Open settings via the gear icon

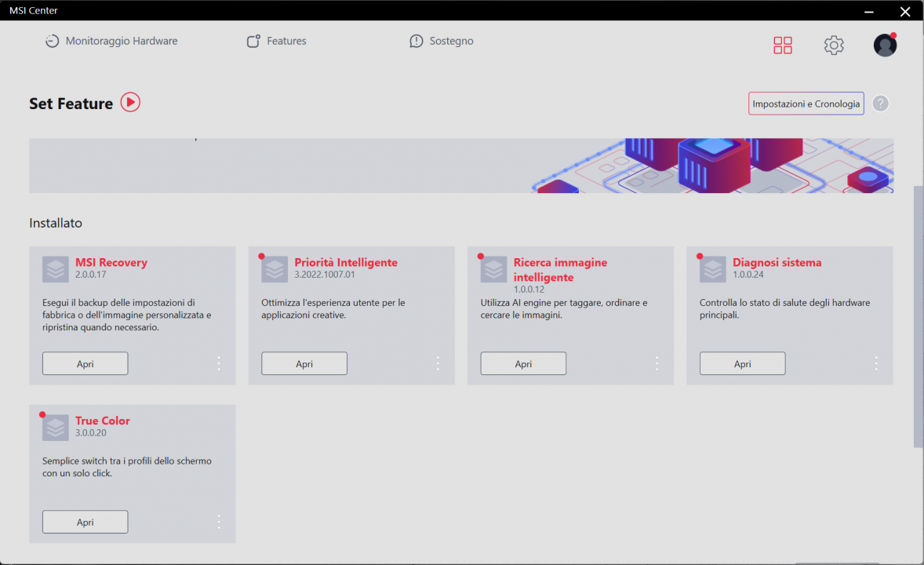click(833, 46)
